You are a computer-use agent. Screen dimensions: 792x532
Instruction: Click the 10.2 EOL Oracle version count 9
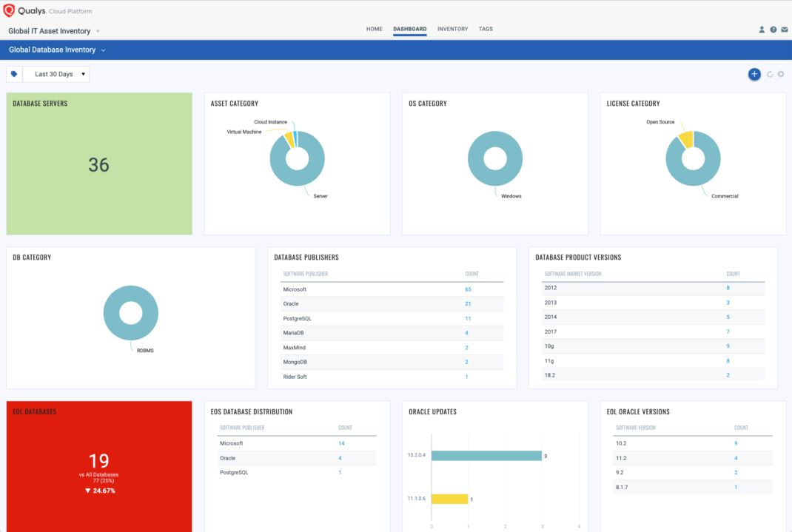[x=736, y=443]
